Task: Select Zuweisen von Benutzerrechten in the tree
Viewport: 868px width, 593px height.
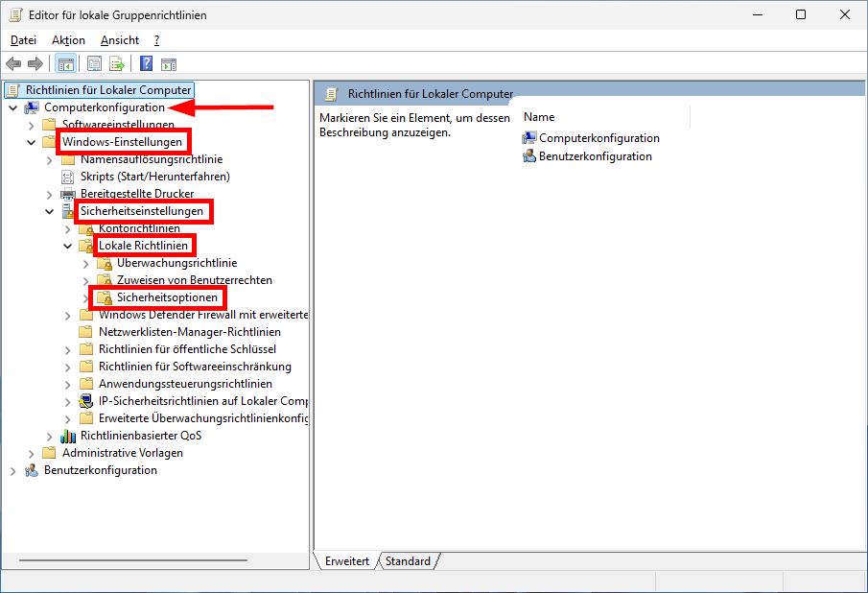Action: point(193,280)
